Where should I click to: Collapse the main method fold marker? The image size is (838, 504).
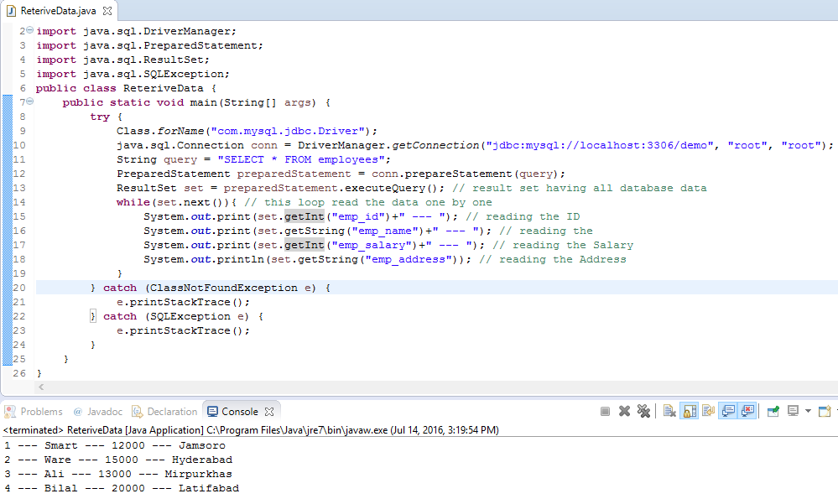pos(29,101)
